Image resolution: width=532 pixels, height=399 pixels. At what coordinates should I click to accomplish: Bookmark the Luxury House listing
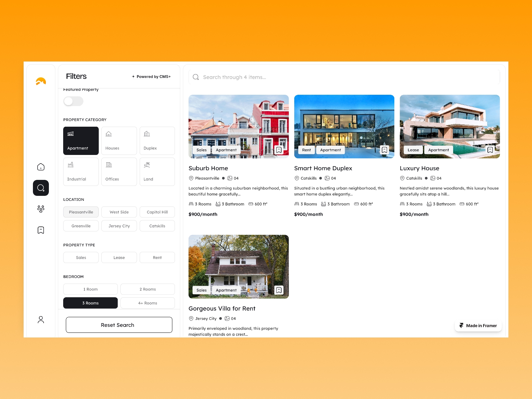coord(490,150)
